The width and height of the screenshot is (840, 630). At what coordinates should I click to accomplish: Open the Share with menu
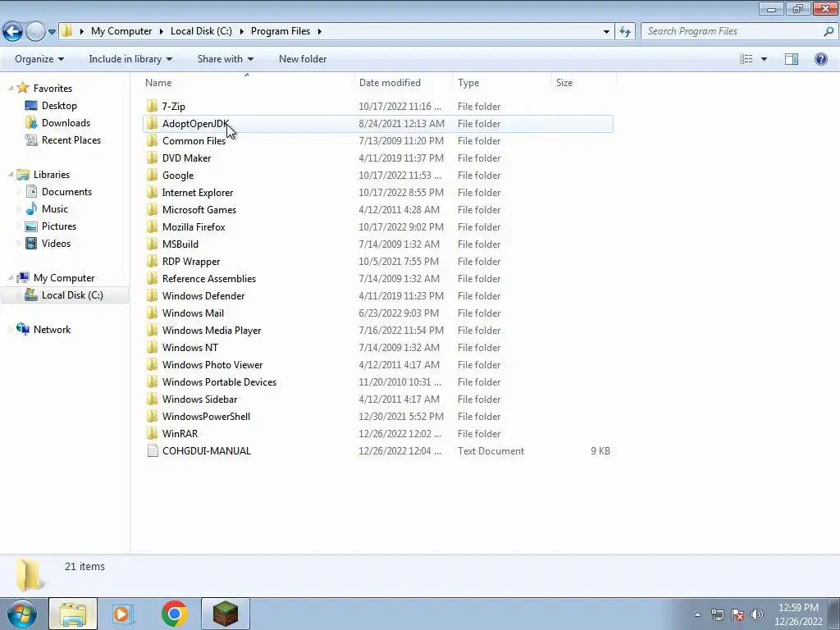(x=225, y=59)
